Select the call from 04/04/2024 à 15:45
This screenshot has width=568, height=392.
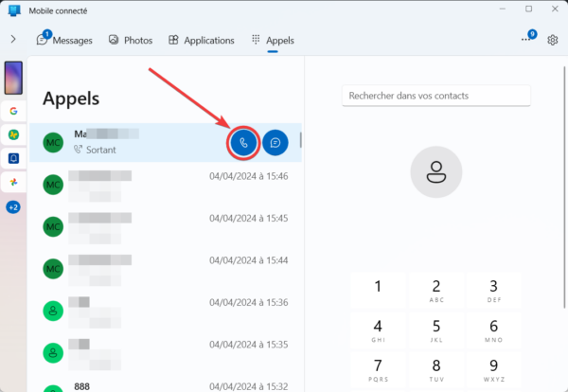[x=166, y=227]
